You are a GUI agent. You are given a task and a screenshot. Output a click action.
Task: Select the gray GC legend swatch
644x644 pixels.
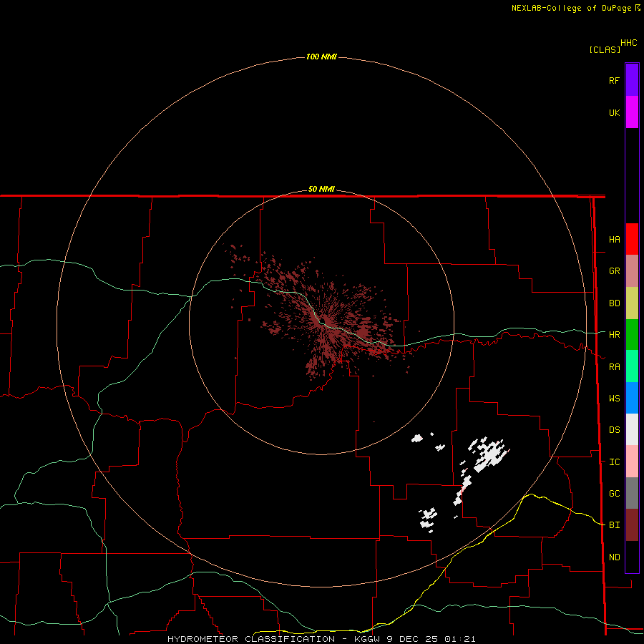(632, 493)
